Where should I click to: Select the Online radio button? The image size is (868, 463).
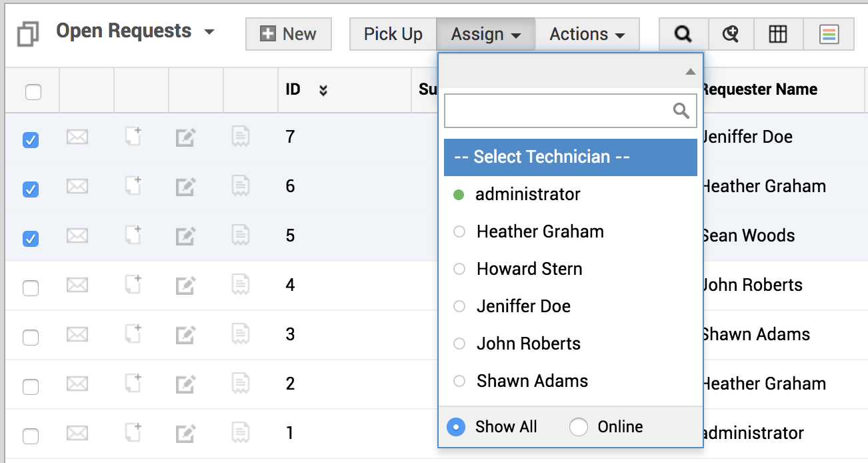[579, 427]
